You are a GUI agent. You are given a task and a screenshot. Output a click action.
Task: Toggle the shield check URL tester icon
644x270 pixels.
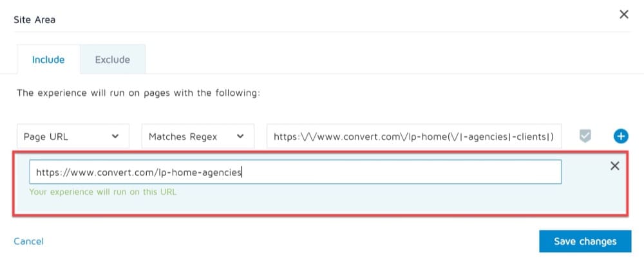585,136
